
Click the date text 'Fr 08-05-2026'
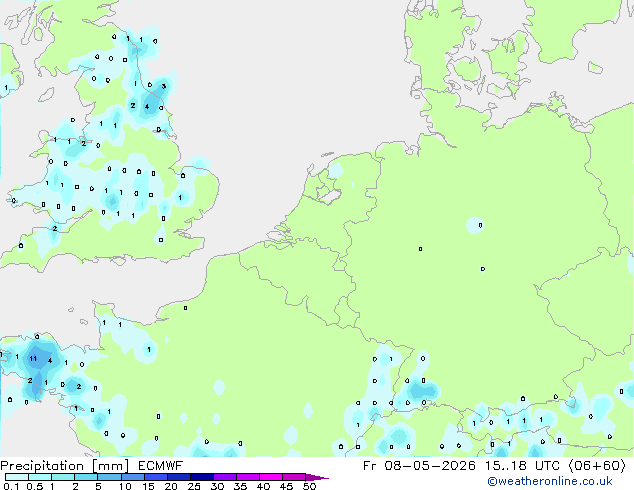[419, 466]
